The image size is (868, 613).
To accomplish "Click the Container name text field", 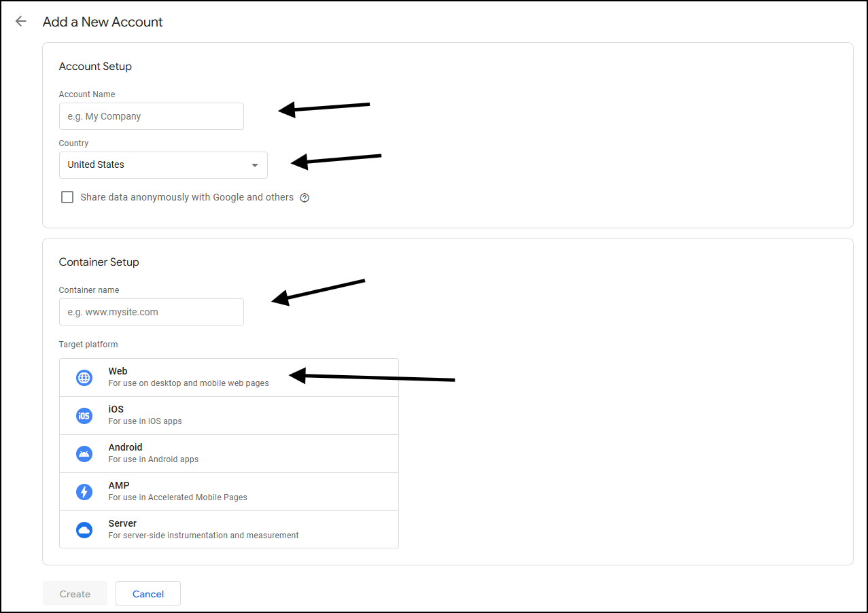I will (x=152, y=312).
